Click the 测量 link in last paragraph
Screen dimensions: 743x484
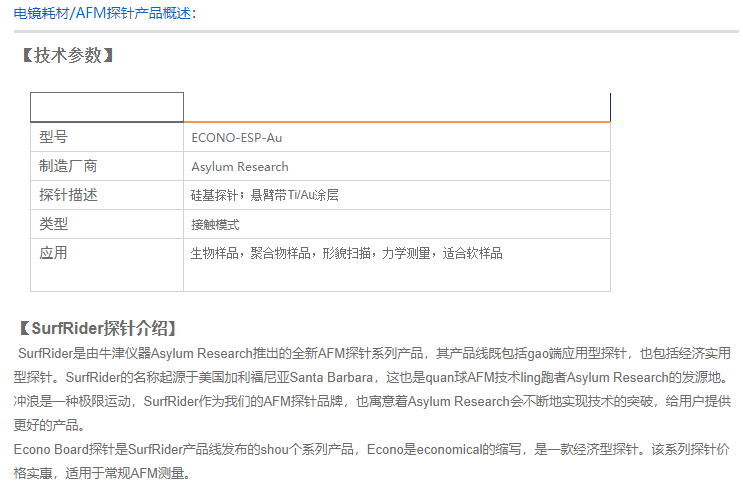pos(172,472)
